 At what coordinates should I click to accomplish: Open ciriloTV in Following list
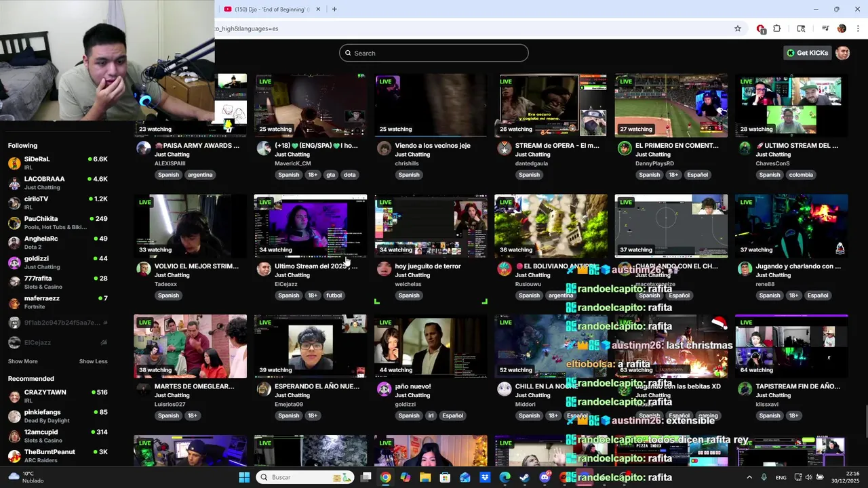pos(58,203)
